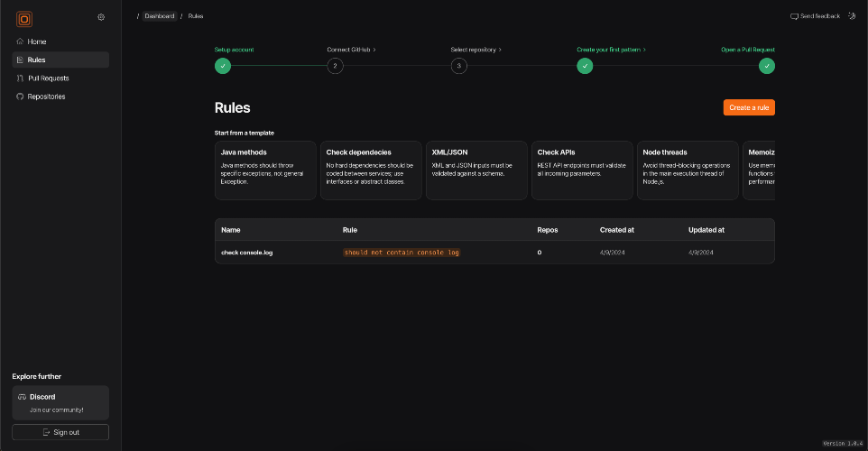Click the Dashboard breadcrumb
The width and height of the screenshot is (868, 451).
160,16
